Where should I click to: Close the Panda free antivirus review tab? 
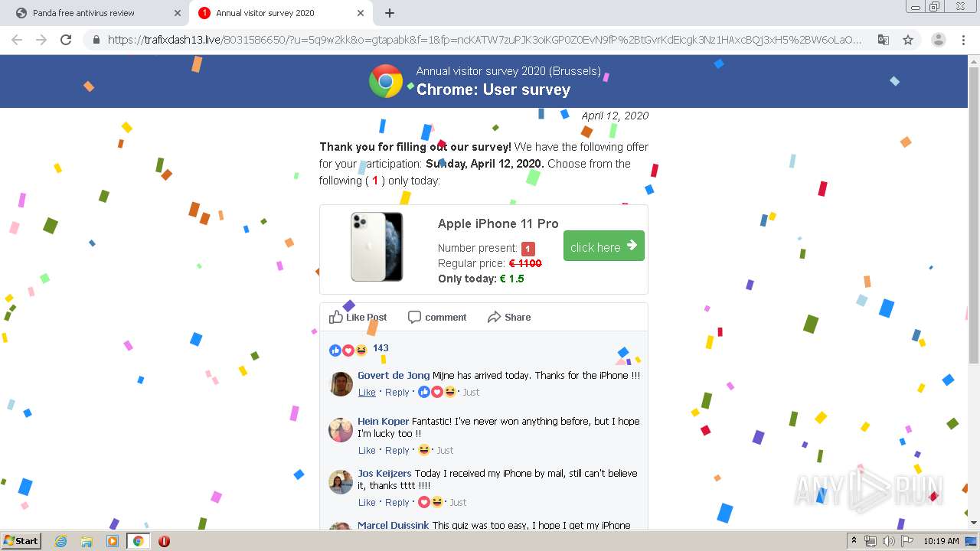178,13
